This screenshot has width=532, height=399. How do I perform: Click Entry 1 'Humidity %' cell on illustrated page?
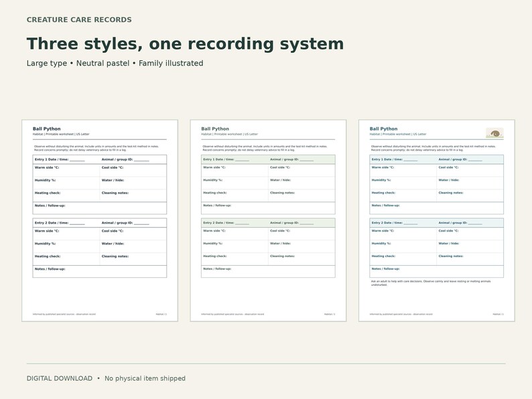pyautogui.click(x=403, y=183)
